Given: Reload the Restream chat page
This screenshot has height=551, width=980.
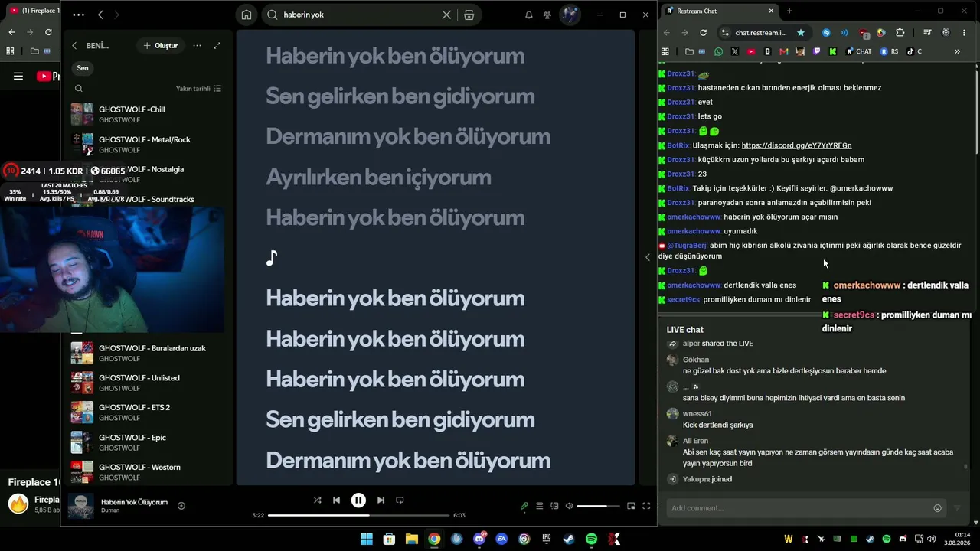Looking at the screenshot, I should click(703, 33).
